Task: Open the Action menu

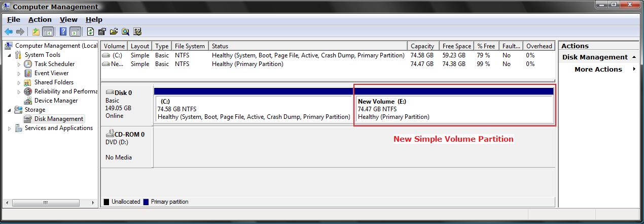Action: [x=40, y=19]
